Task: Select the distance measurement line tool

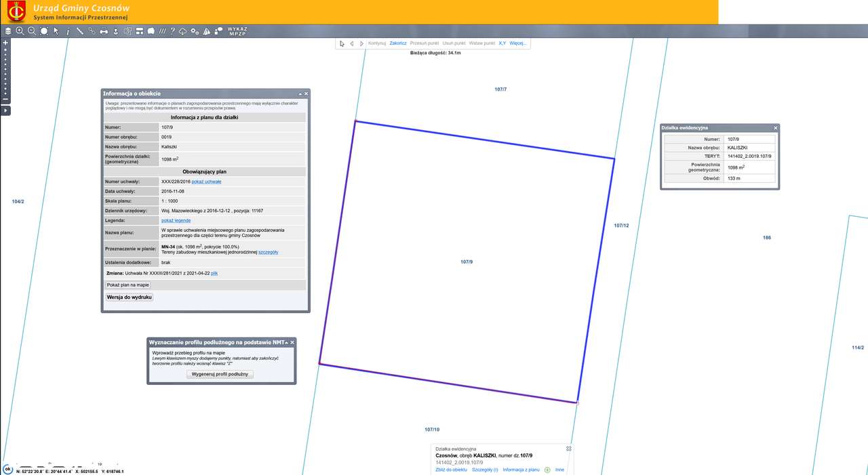Action: 80,31
